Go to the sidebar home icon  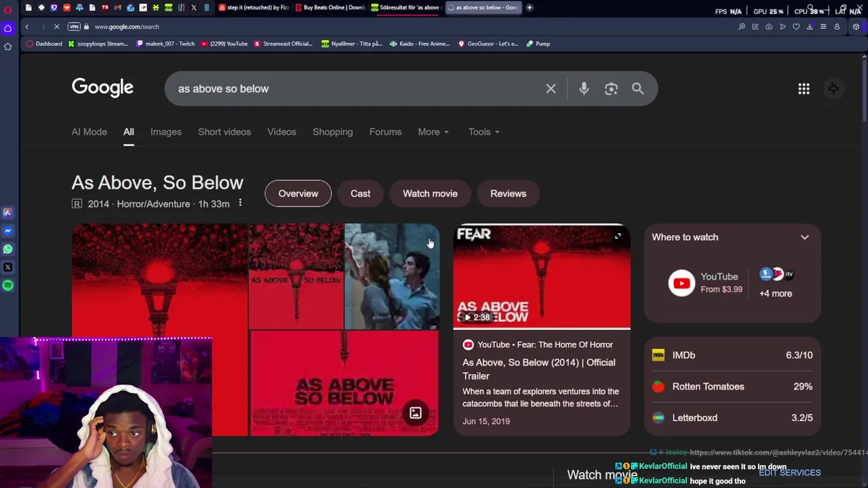tap(8, 28)
